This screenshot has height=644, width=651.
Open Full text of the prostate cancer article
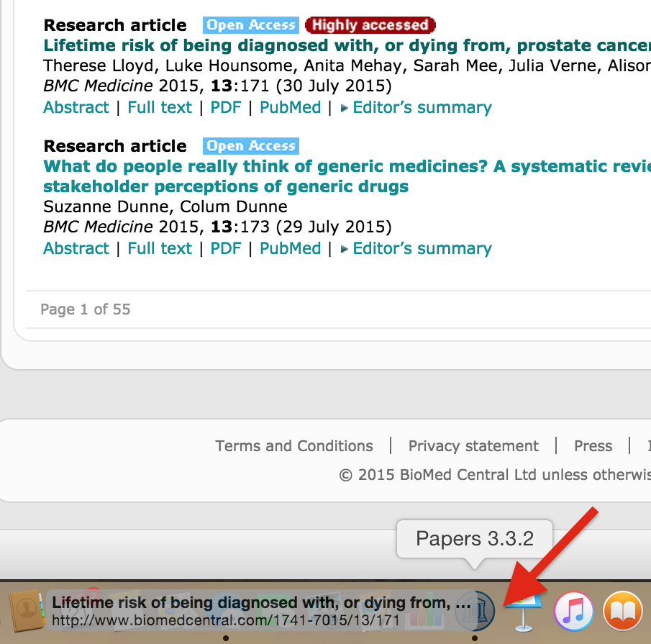(160, 107)
